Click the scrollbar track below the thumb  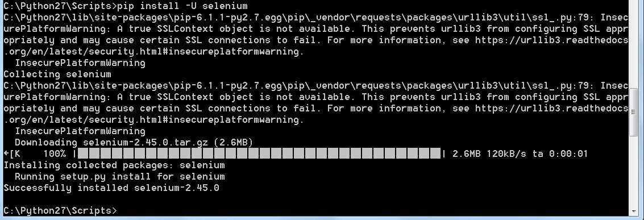click(x=634, y=172)
